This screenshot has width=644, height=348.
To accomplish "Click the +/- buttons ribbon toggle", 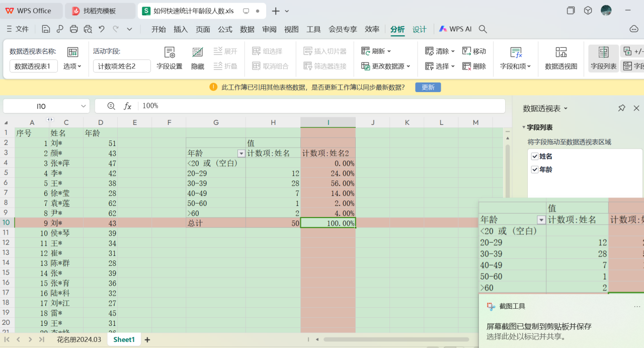I will tap(633, 51).
